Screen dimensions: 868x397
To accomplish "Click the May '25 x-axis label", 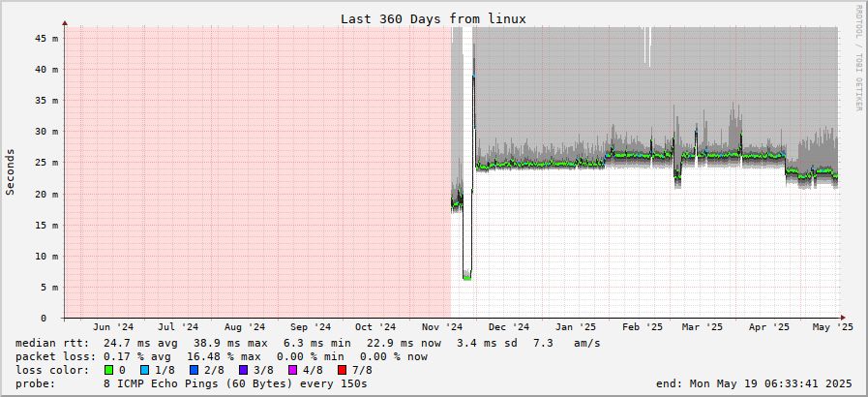I will click(833, 327).
